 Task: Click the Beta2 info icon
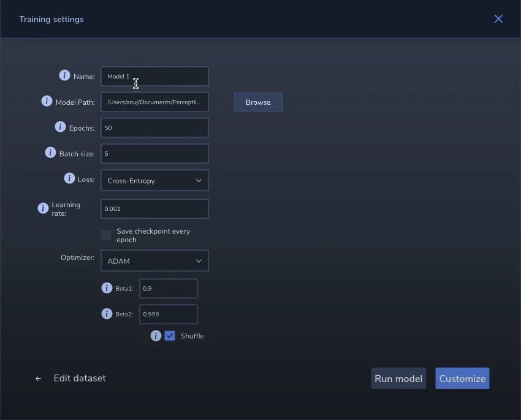coord(107,313)
